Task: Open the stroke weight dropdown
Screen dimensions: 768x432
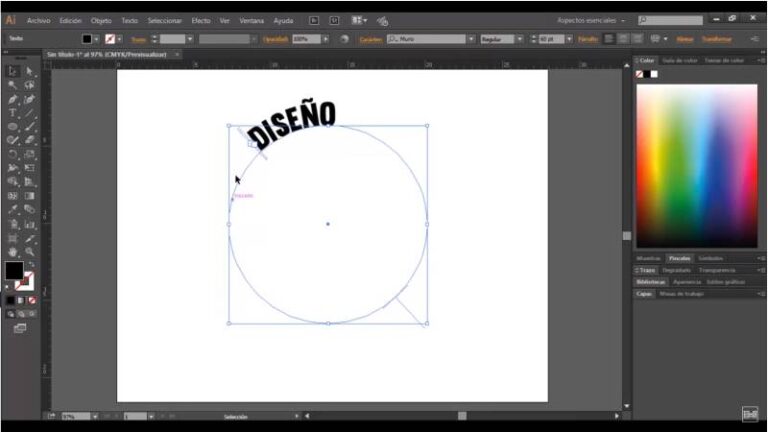Action: pos(190,39)
